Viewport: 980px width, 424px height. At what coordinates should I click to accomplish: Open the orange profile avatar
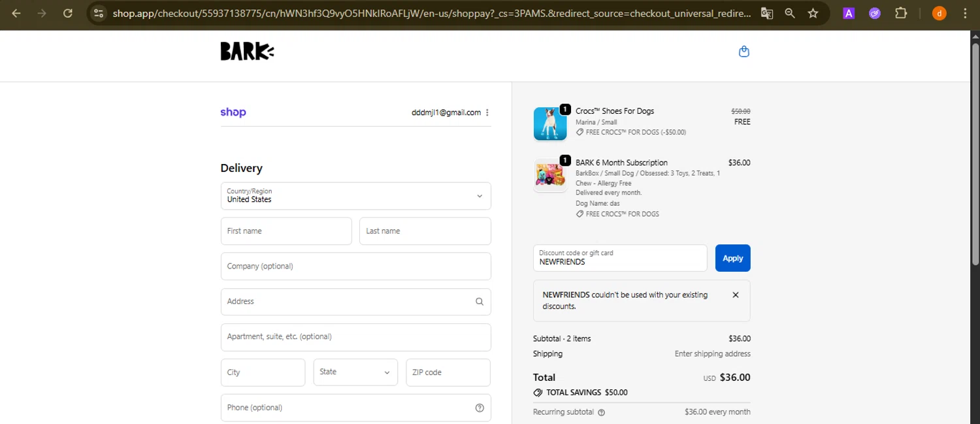tap(939, 13)
